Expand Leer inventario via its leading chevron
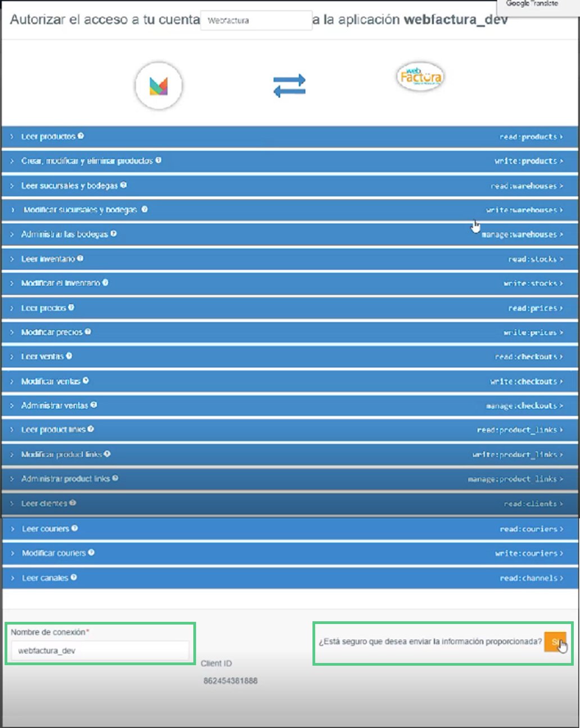The width and height of the screenshot is (580, 728). click(12, 259)
